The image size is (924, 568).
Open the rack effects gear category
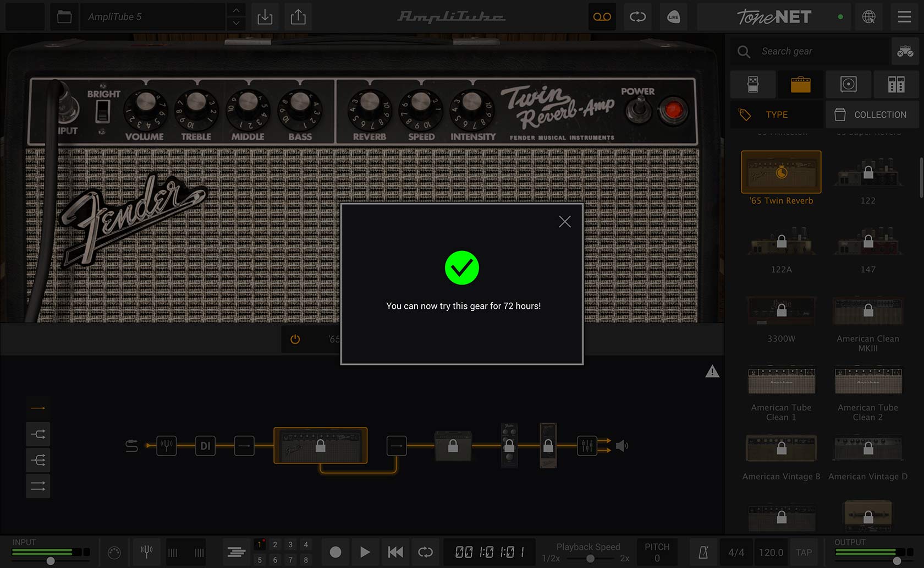coord(895,84)
